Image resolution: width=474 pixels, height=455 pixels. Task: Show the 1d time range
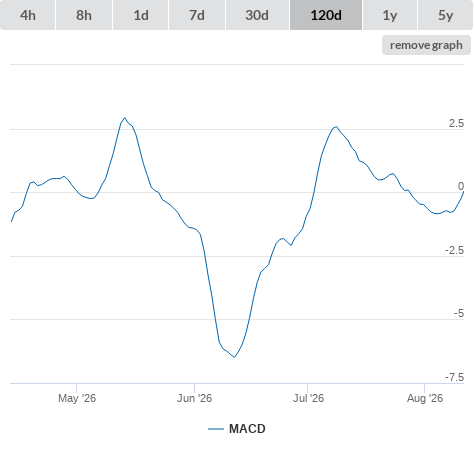141,15
